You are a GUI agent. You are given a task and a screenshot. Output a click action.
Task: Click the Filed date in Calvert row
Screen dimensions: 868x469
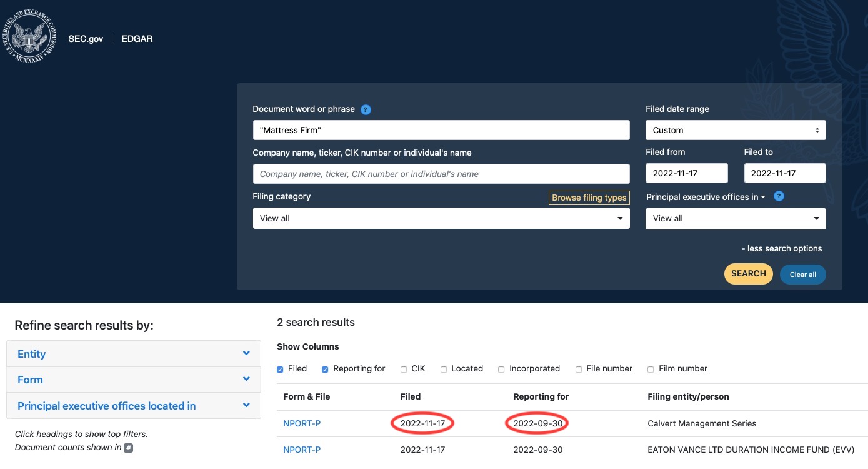coord(423,423)
